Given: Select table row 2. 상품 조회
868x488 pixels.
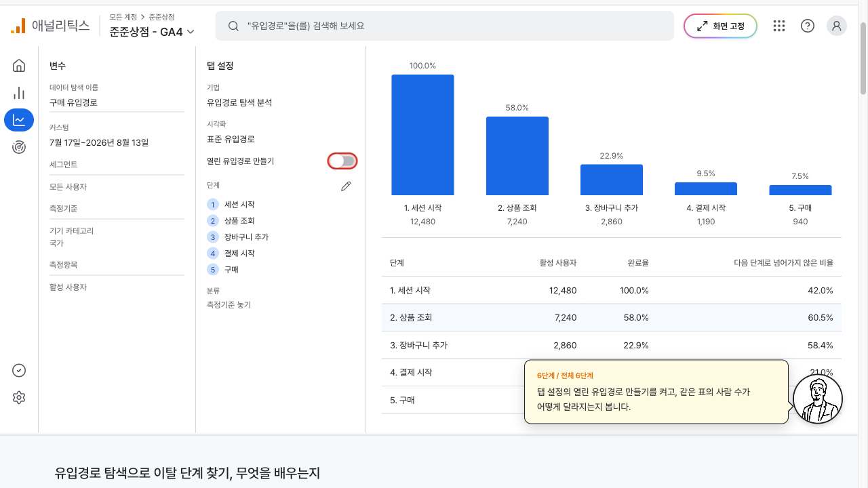Looking at the screenshot, I should pyautogui.click(x=612, y=317).
